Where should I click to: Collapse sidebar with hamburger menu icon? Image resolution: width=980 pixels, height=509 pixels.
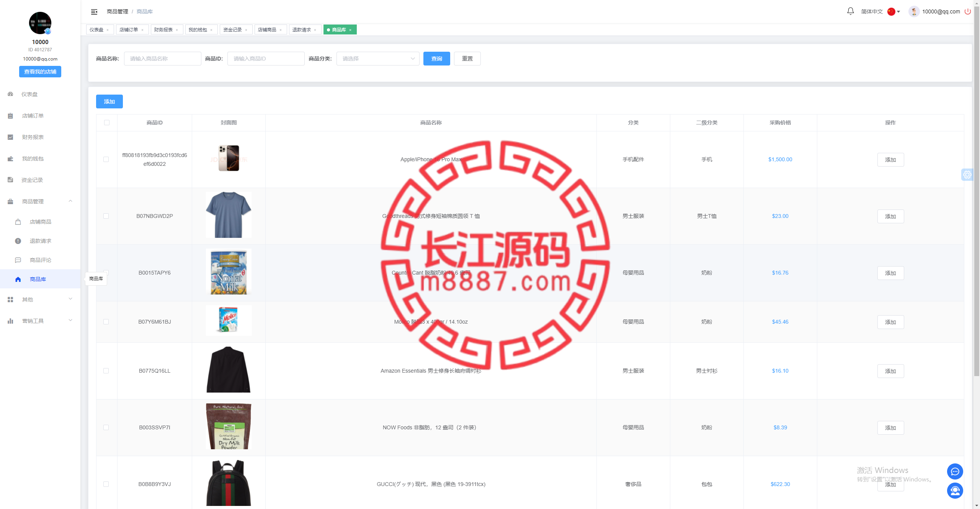point(94,12)
